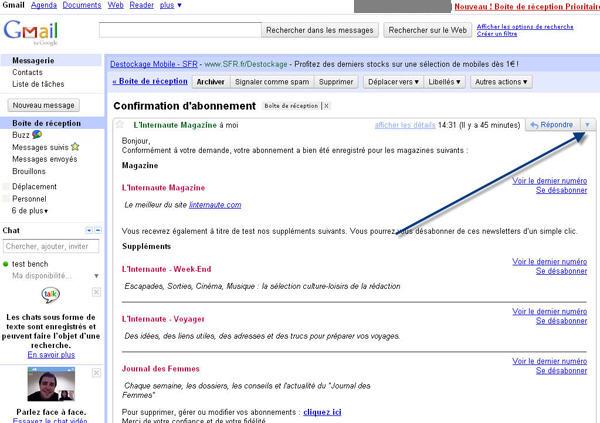Viewport: 600px width, 423px height.
Task: Click the star icon next to Messages suivis
Action: [x=75, y=147]
